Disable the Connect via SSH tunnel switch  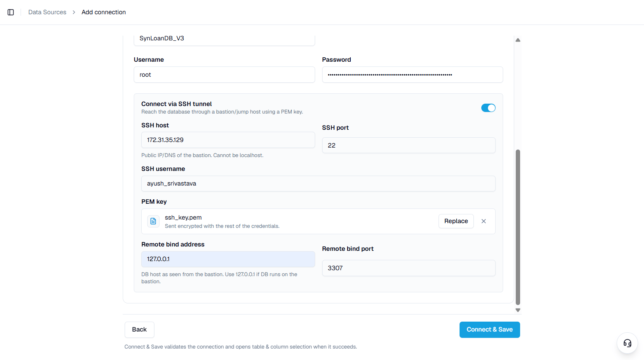488,108
